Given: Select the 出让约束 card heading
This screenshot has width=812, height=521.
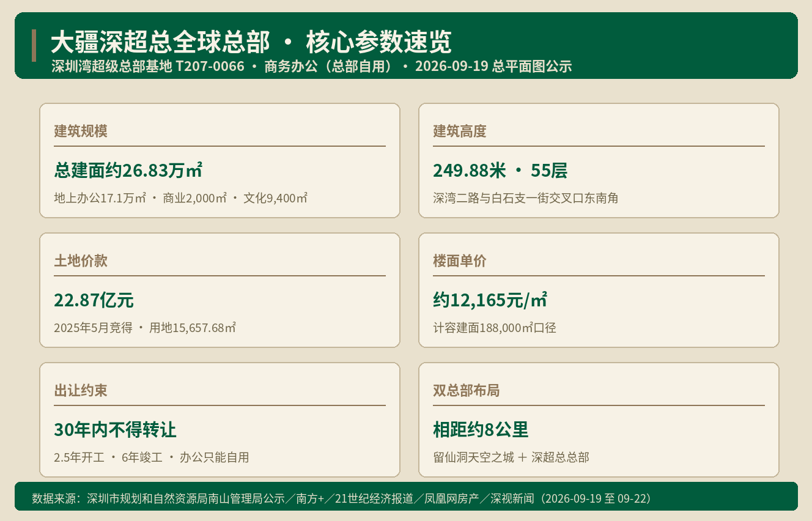Looking at the screenshot, I should pos(81,391).
